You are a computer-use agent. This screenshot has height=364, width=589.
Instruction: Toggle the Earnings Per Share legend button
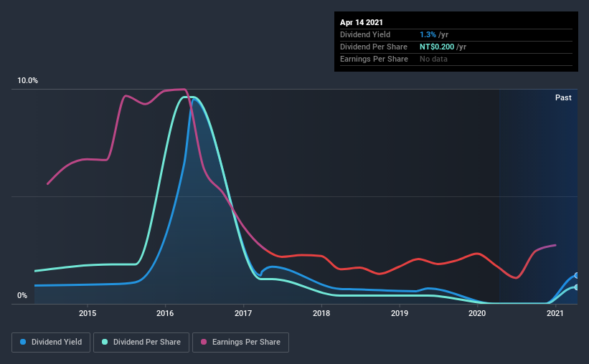(x=240, y=343)
